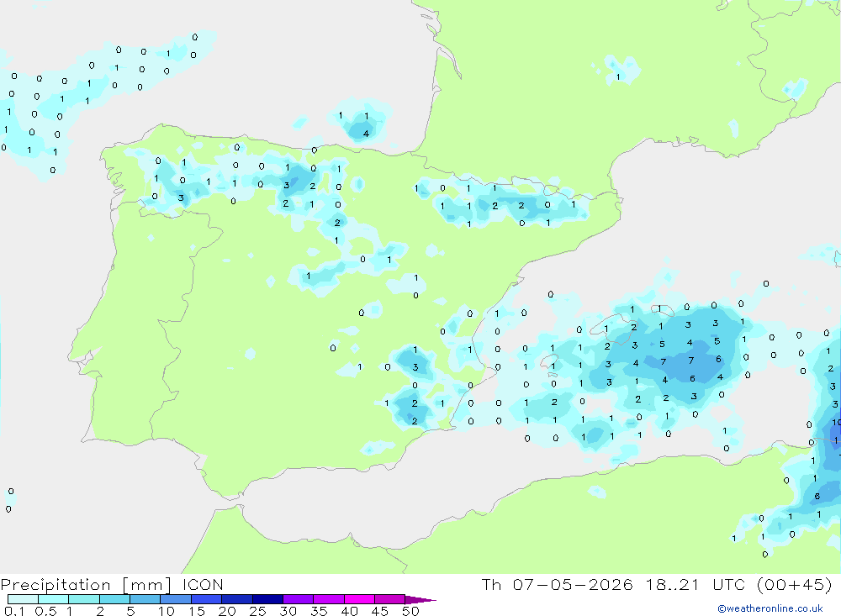Pick the 15–20 mm legend swatch
Viewport: 841px width, 616px height.
207,599
